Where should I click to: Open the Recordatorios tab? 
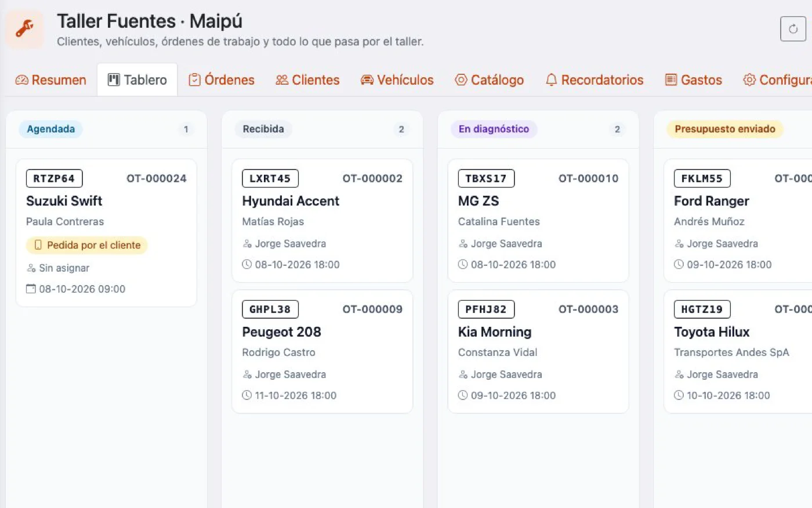[x=594, y=80]
